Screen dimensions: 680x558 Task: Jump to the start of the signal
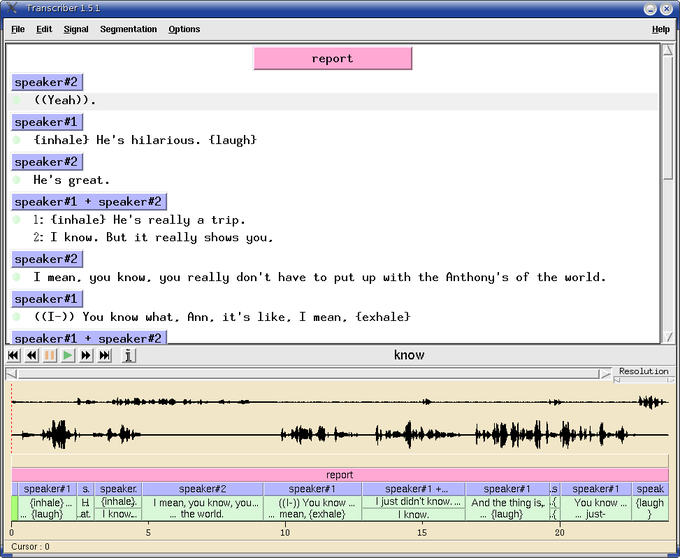[x=14, y=355]
